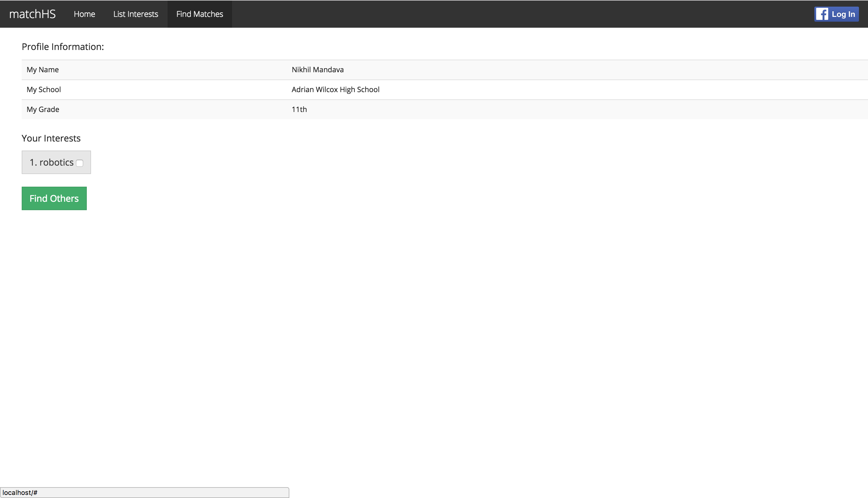Click the Your Interests heading

point(51,138)
